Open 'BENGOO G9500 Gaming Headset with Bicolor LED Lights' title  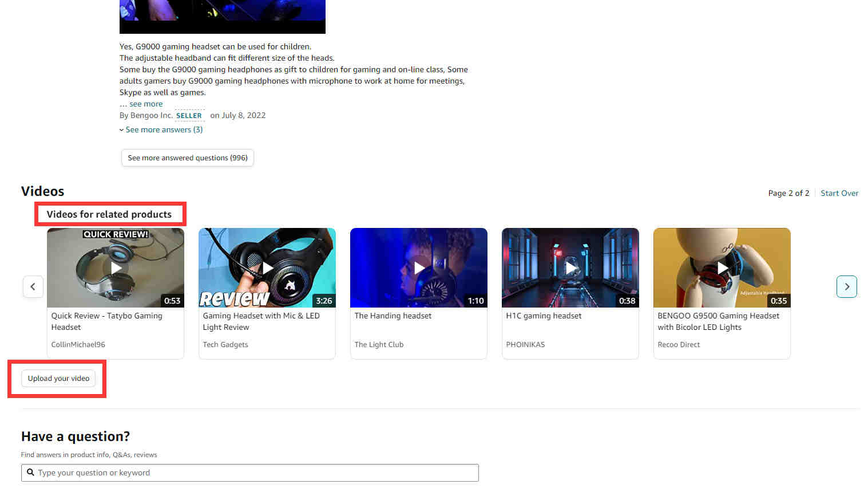tap(718, 321)
